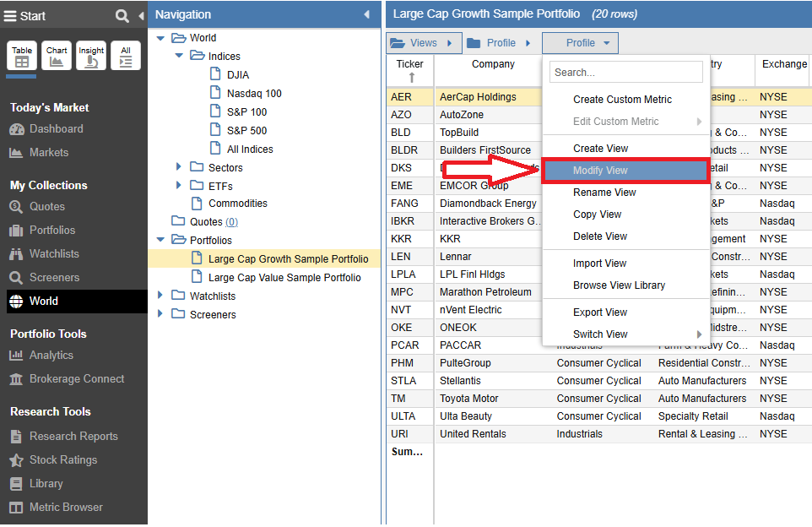Open Brokerage Connect
The height and width of the screenshot is (527, 812).
click(x=67, y=379)
